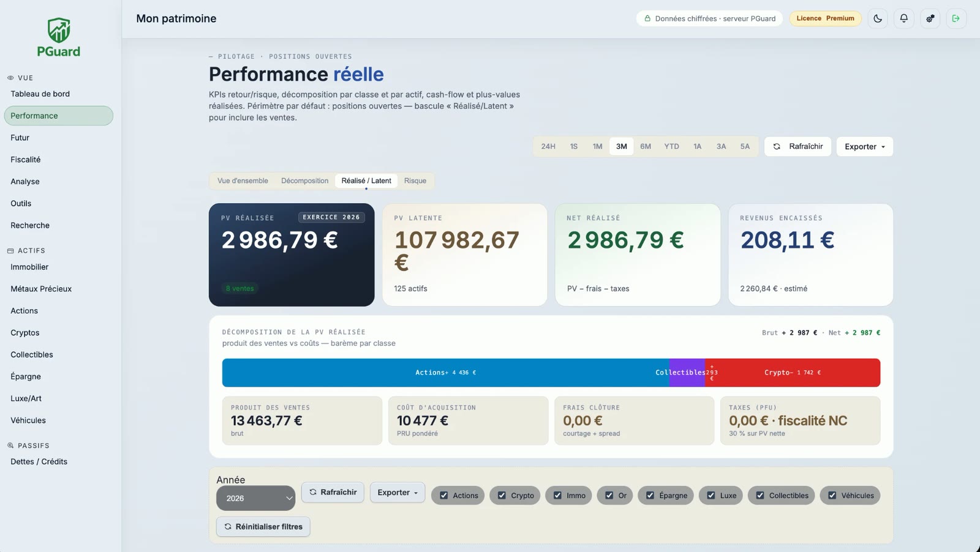Viewport: 980px width, 552px height.
Task: Open the Collectibles sidebar item
Action: 58,355
